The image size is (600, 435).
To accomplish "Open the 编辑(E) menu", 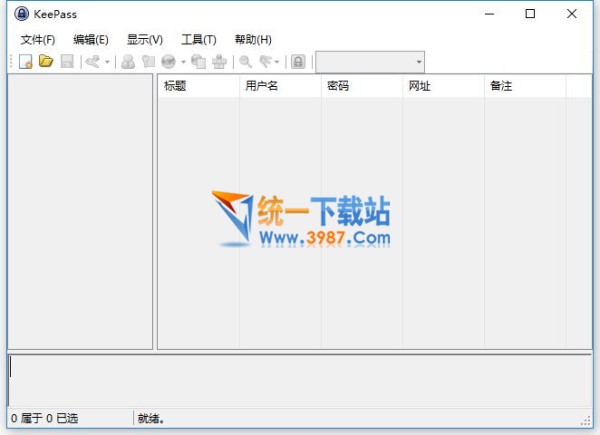I will (91, 39).
